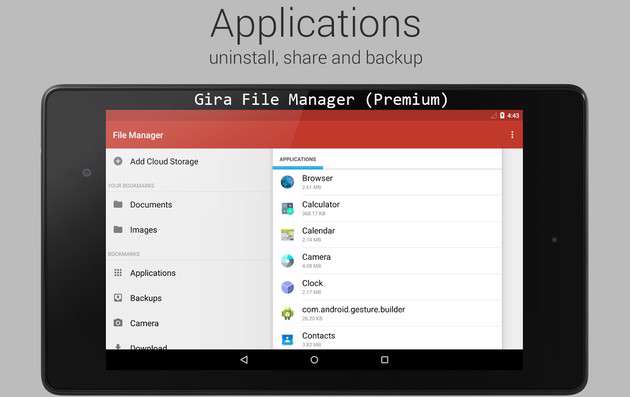This screenshot has width=630, height=397.
Task: Click the Camera sidebar icon
Action: (118, 323)
